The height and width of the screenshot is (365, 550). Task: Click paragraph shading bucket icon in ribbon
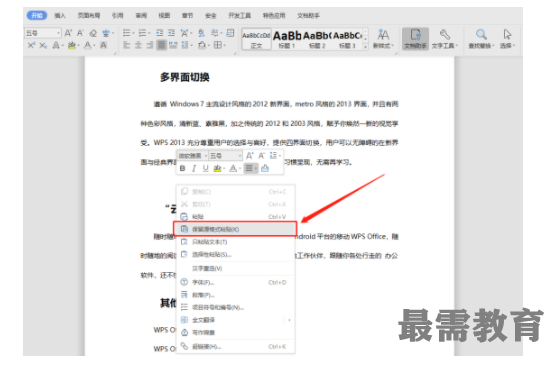coord(202,45)
